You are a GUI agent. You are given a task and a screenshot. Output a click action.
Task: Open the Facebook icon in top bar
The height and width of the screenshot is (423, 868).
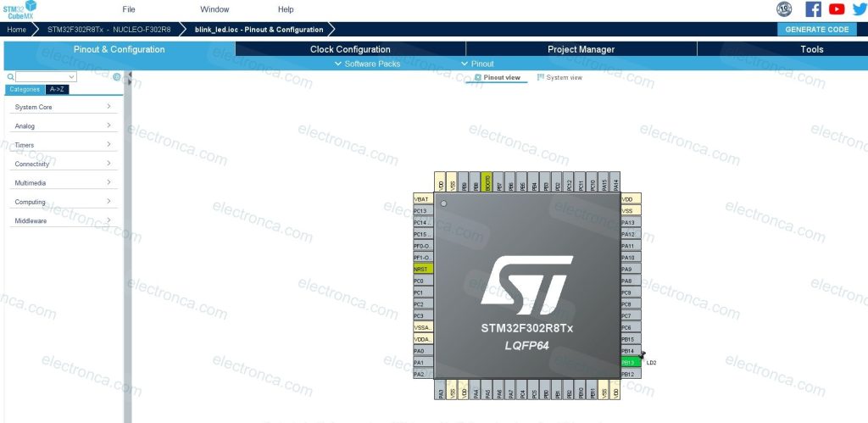point(813,9)
